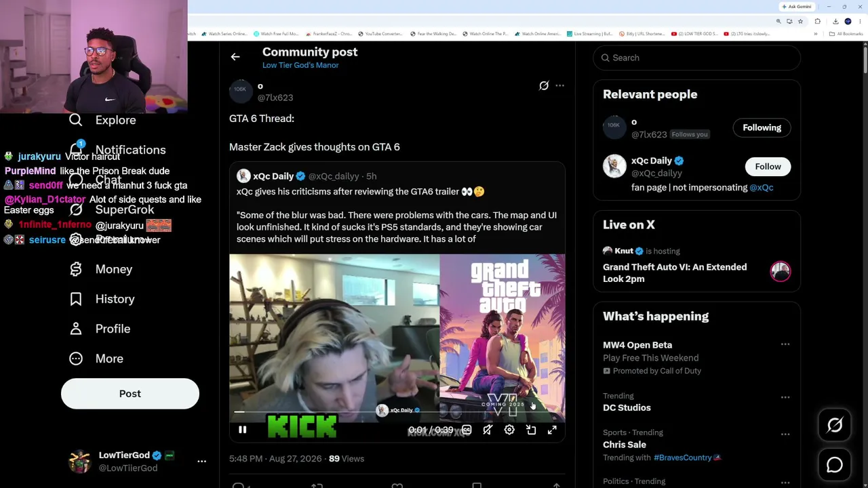Open the floating Grok button
The width and height of the screenshot is (868, 488).
835,425
